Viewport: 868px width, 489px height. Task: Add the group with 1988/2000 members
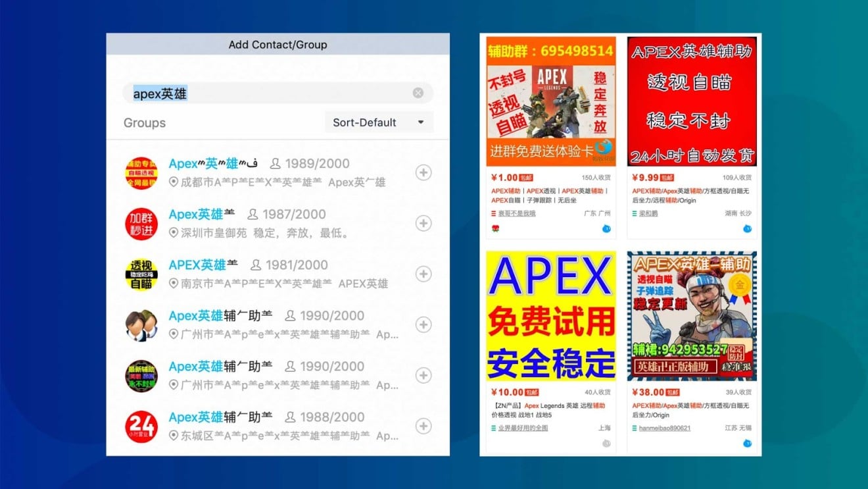pos(423,426)
